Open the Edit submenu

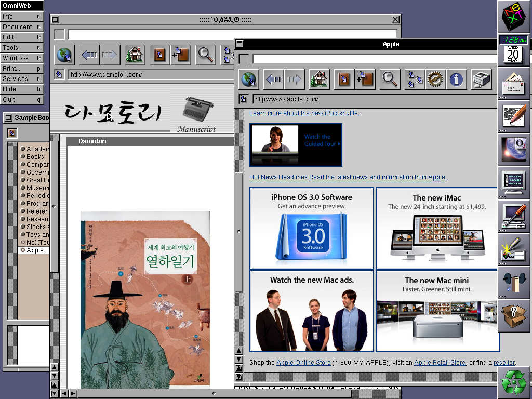point(22,37)
